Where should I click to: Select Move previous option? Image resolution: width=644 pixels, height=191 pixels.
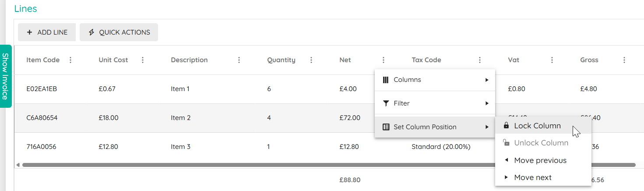tap(543, 160)
